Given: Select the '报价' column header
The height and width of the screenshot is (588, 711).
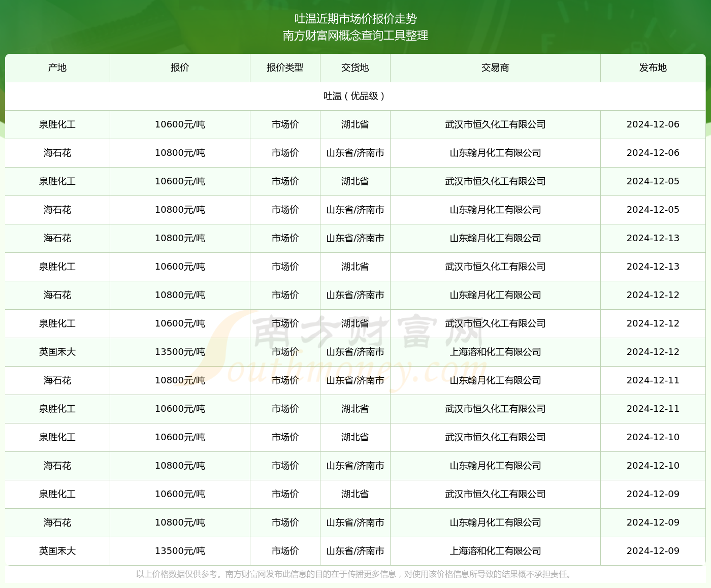Looking at the screenshot, I should tap(180, 68).
